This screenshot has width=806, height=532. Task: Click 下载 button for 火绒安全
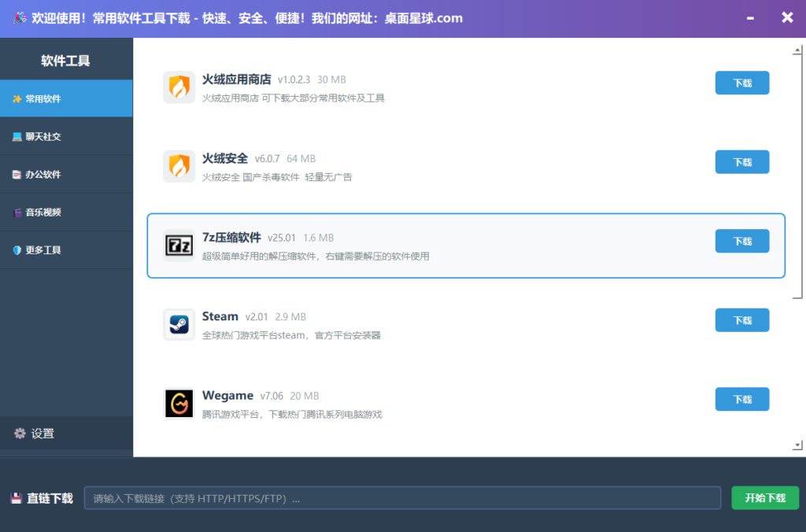[741, 161]
